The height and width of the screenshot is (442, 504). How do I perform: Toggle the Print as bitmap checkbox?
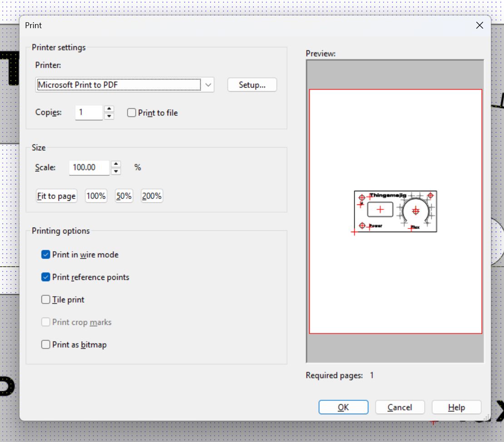(x=46, y=345)
